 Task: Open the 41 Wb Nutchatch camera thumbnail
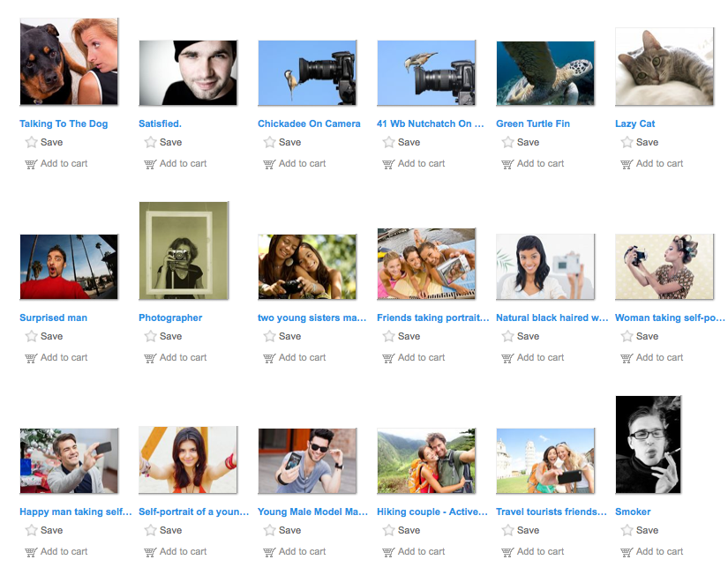click(x=426, y=72)
